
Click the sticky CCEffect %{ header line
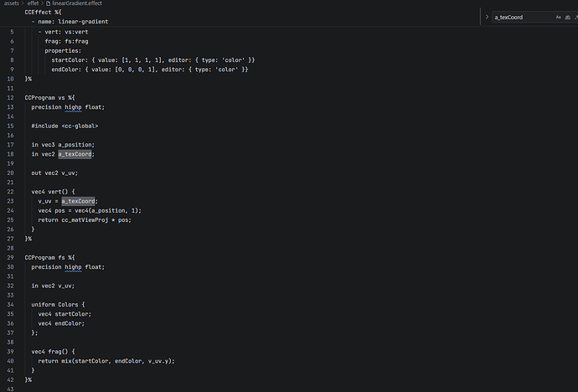click(43, 13)
